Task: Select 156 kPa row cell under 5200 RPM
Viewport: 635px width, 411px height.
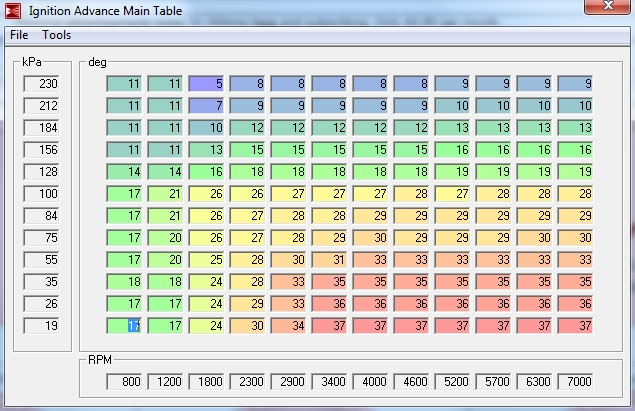Action: click(452, 150)
